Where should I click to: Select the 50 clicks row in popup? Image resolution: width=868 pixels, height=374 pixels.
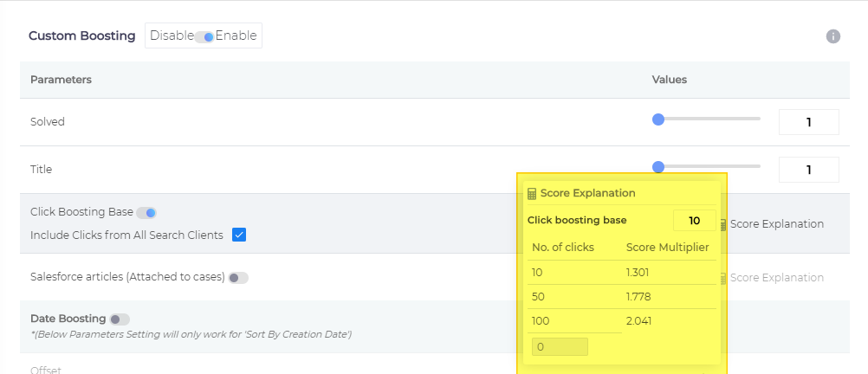[x=621, y=297]
